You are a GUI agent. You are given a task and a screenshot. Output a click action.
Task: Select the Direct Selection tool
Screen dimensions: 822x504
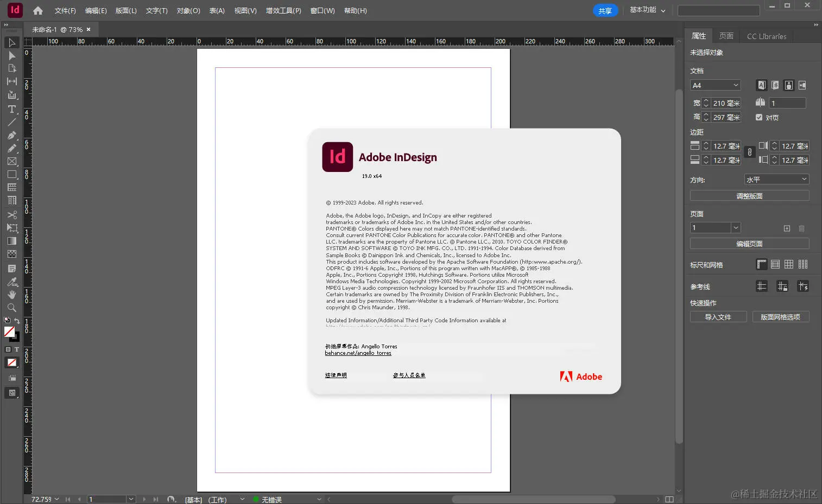click(x=12, y=55)
